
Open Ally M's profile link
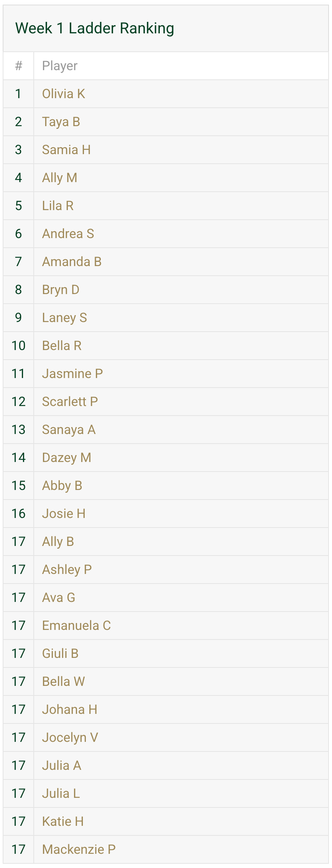click(59, 178)
